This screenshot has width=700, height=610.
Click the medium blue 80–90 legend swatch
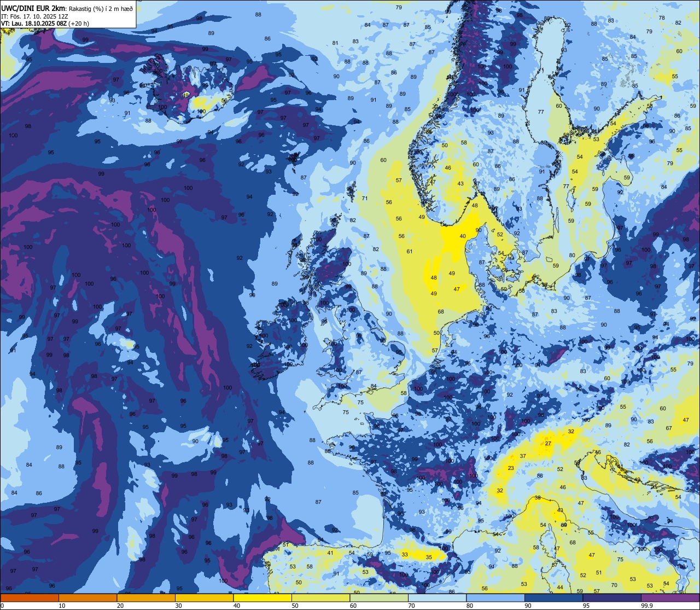pos(495,597)
